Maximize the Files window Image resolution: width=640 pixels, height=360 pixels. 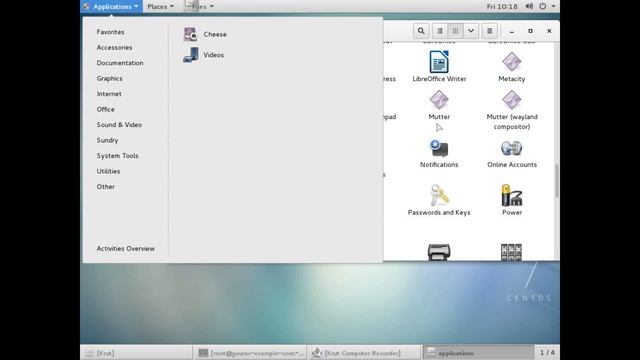(530, 31)
